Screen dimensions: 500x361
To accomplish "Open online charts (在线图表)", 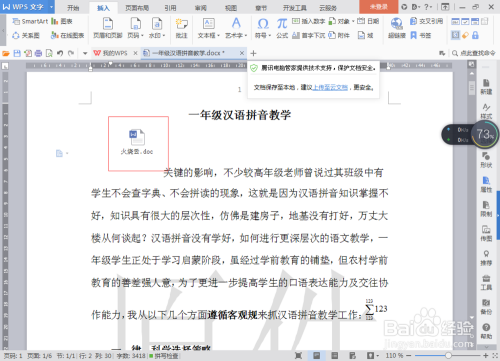I will (67, 35).
